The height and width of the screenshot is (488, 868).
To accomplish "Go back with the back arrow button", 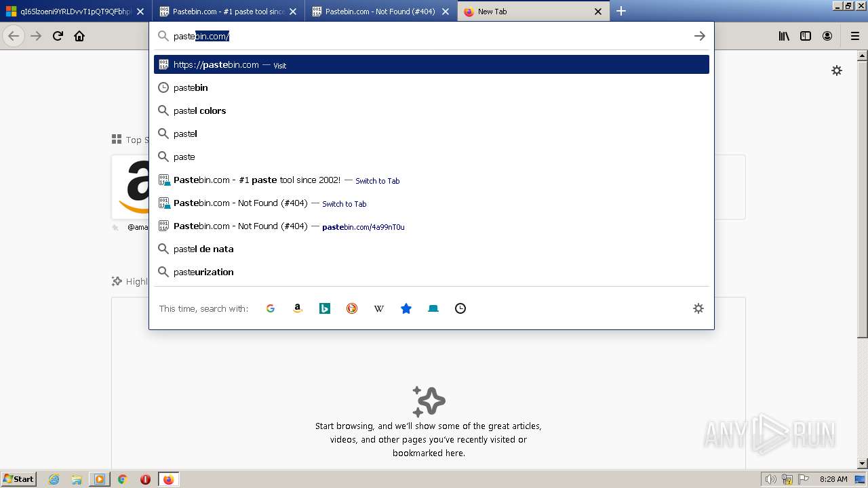I will pos(14,36).
